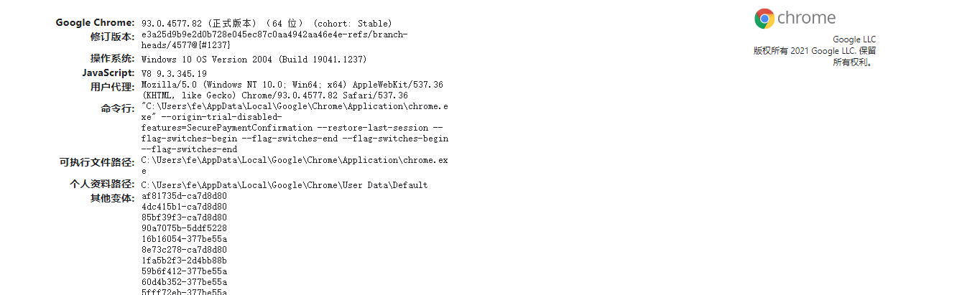Click the V8 9.3.345.19 engine version
This screenshot has height=295, width=980.
click(174, 73)
